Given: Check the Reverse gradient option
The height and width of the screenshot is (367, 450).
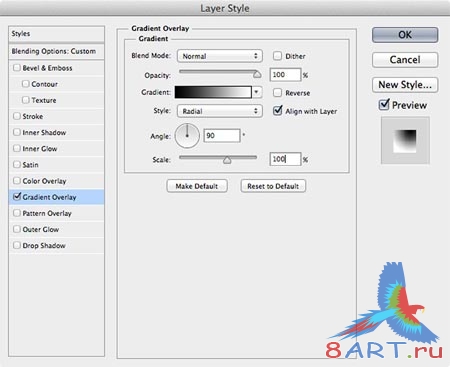Looking at the screenshot, I should click(x=277, y=92).
